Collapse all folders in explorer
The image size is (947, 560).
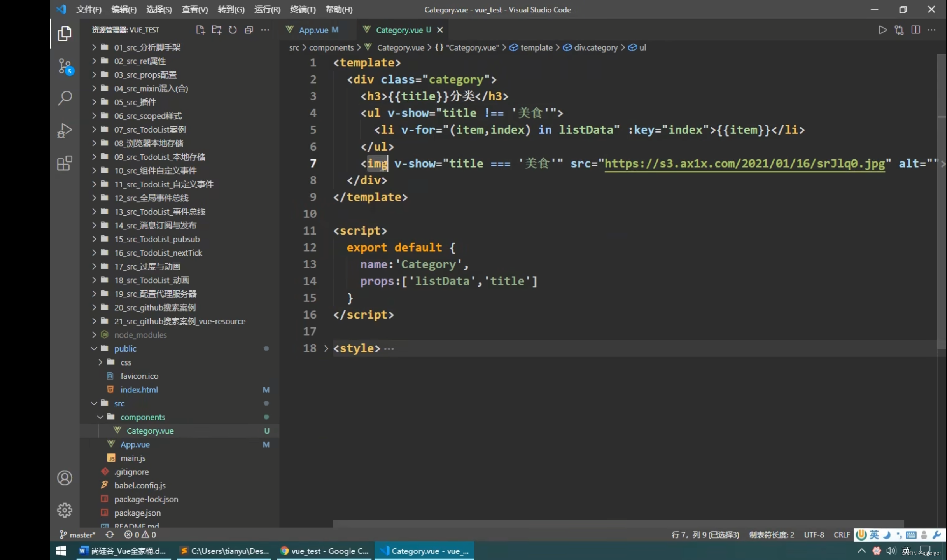click(249, 30)
